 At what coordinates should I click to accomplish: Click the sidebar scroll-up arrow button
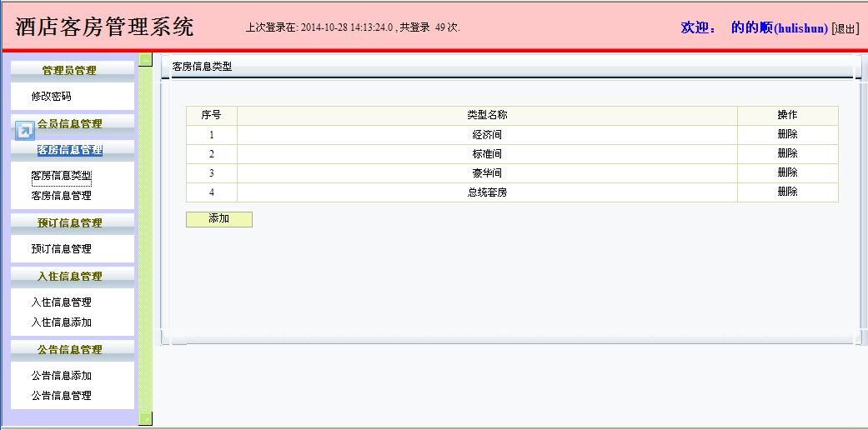pyautogui.click(x=146, y=60)
